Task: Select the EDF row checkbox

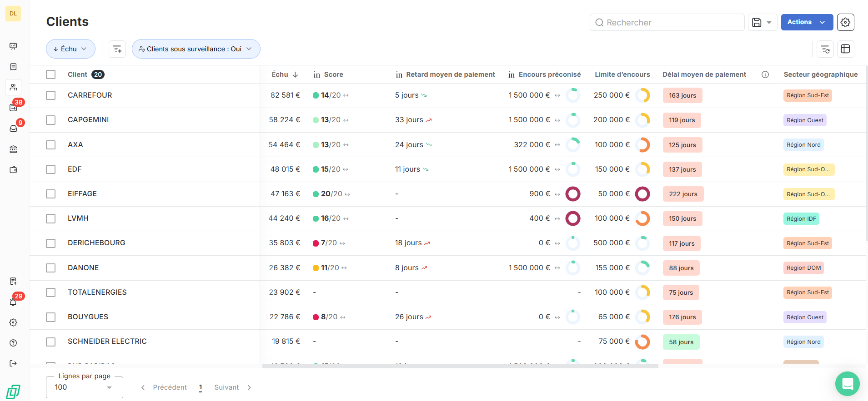Action: (50, 169)
